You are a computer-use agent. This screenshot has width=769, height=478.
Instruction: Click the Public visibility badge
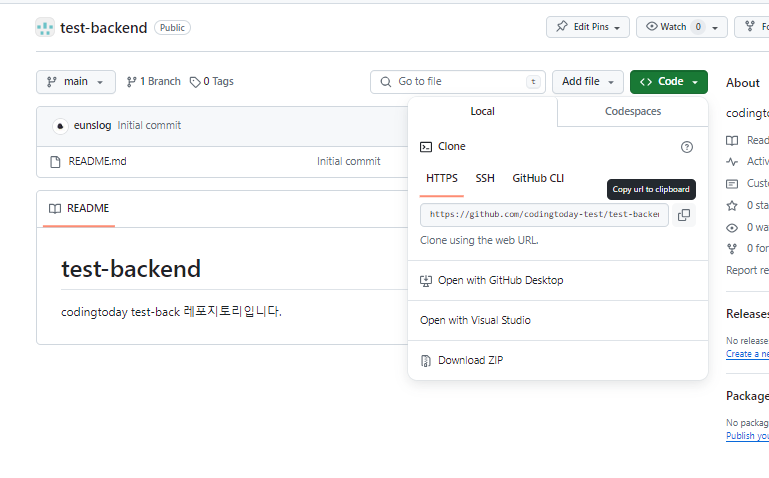(x=172, y=28)
